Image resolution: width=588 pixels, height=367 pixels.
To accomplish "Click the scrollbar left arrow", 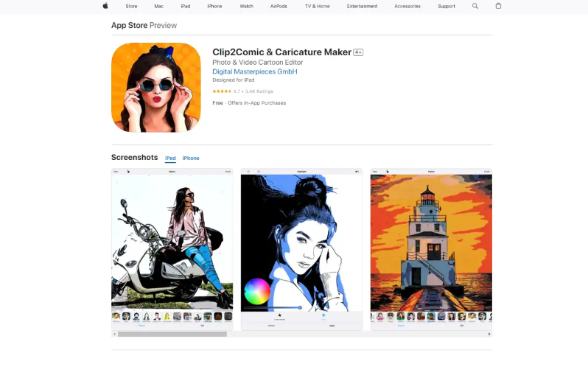I will pyautogui.click(x=114, y=334).
